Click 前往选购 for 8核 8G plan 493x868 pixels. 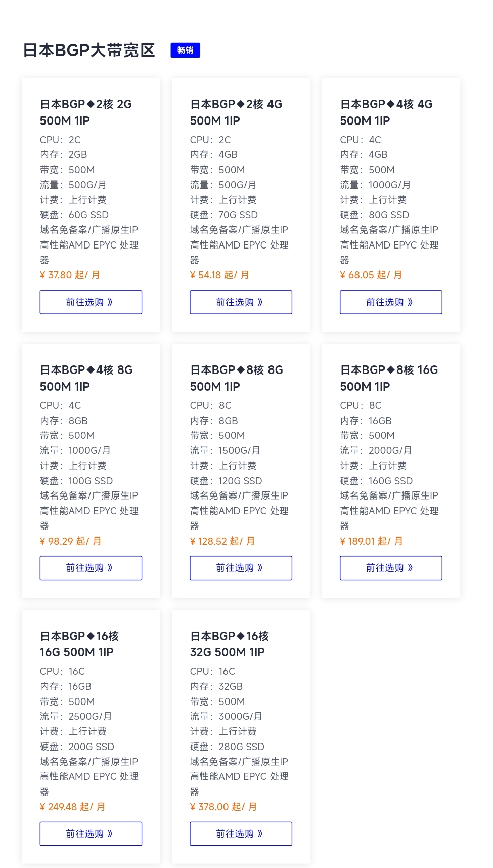coord(241,568)
